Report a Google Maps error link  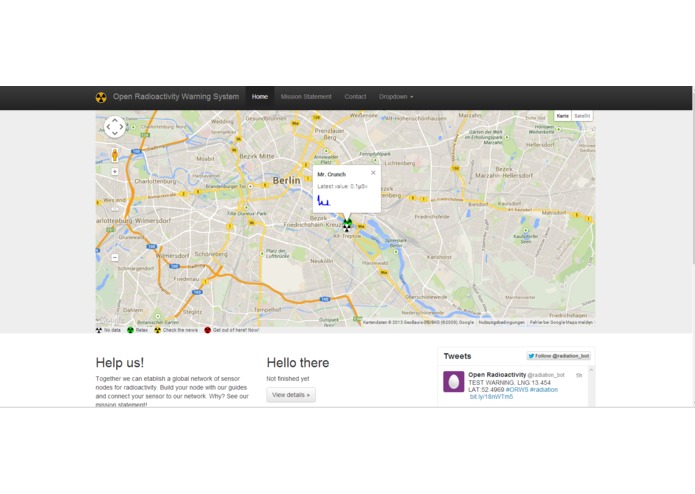pos(561,323)
